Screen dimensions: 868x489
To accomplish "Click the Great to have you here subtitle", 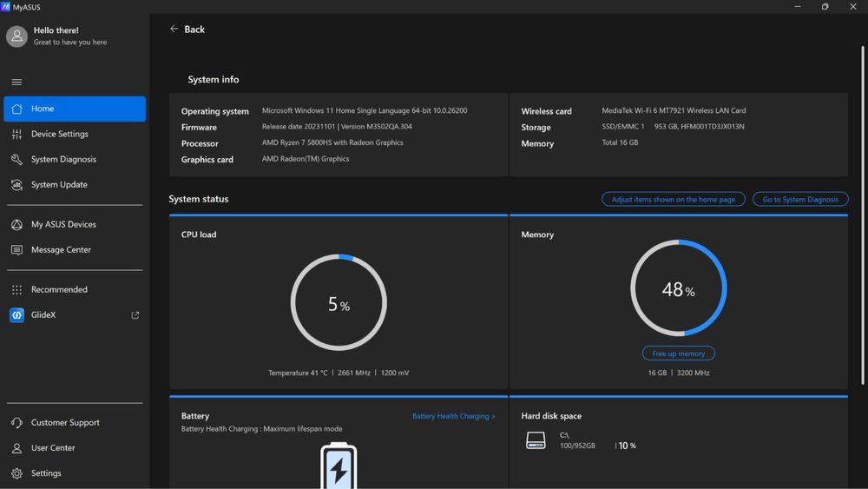I will coord(70,42).
